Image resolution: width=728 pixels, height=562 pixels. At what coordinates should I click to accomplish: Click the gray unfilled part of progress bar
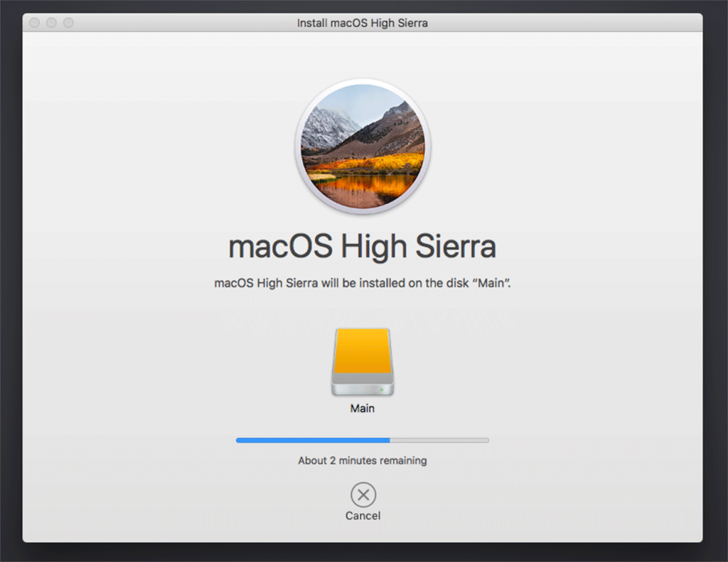[x=439, y=440]
